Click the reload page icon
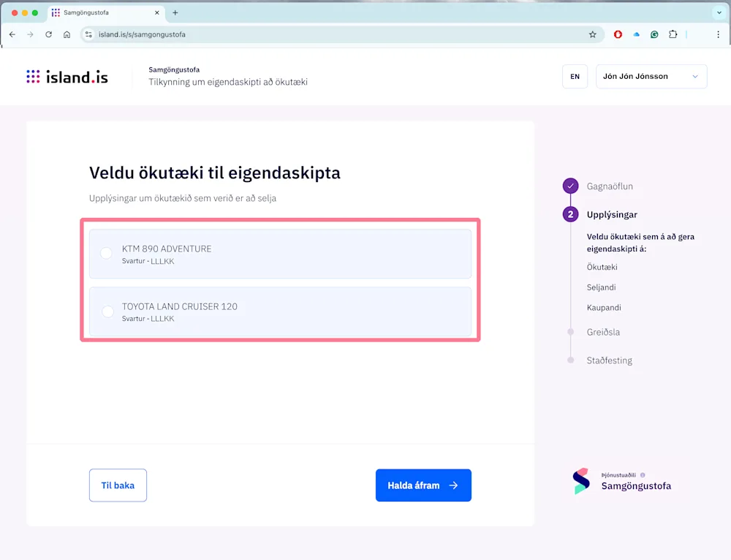Screen dimensions: 731x560 coord(48,34)
